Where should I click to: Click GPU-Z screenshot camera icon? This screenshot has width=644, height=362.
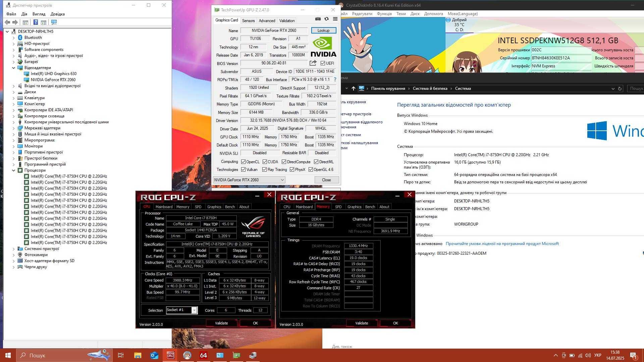[318, 19]
